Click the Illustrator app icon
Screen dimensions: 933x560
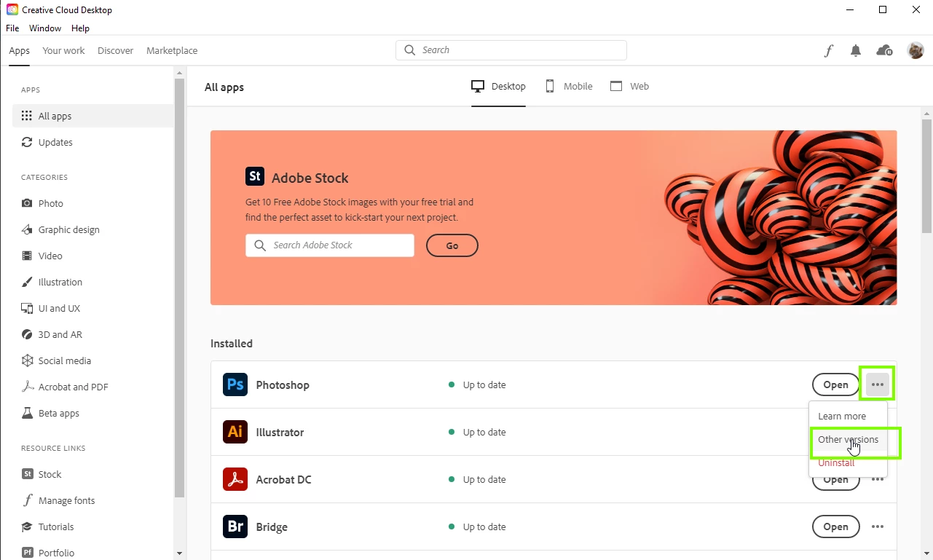click(x=235, y=432)
